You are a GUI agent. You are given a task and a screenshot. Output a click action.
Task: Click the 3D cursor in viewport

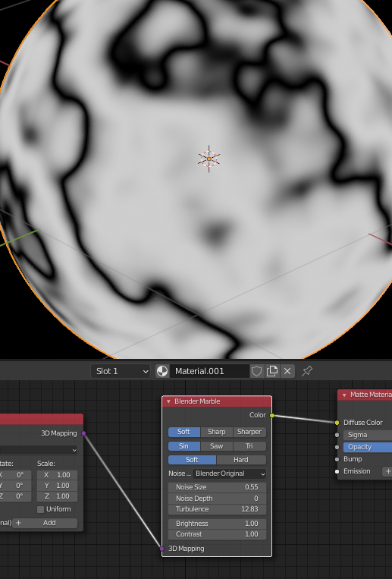(x=209, y=159)
